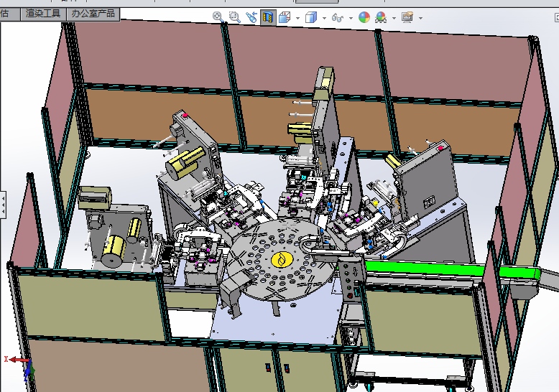Return to the previous view

[x=251, y=17]
